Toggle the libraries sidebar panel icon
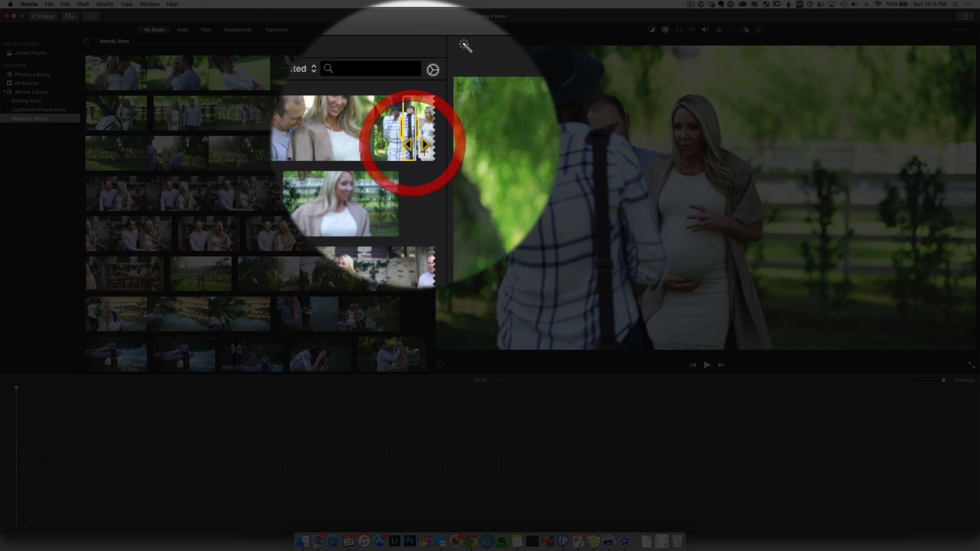Screen dimensions: 980x551 (x=87, y=41)
